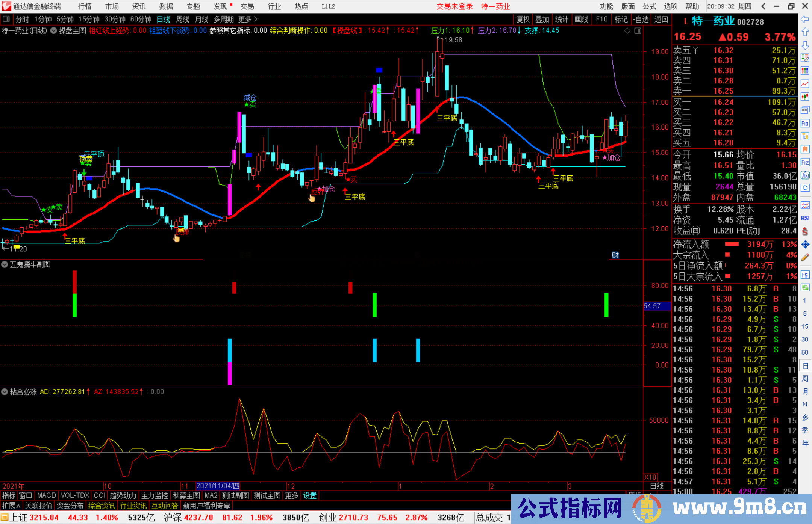The width and height of the screenshot is (812, 524).
Task: Open the 公式 menu
Action: tap(649, 6)
